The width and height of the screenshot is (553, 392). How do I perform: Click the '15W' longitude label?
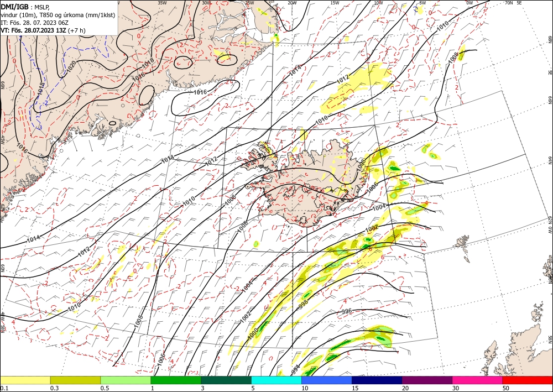pos(335,2)
